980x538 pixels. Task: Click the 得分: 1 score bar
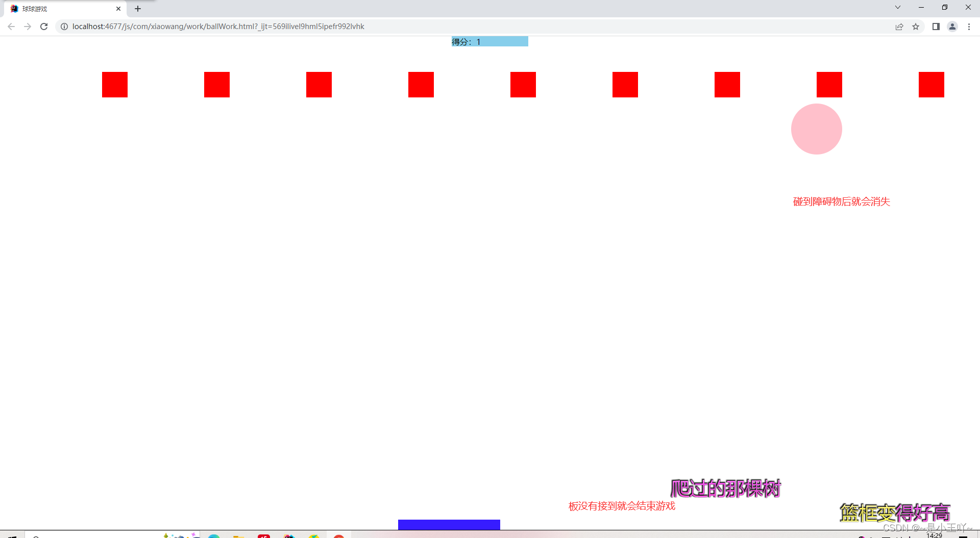click(x=490, y=42)
